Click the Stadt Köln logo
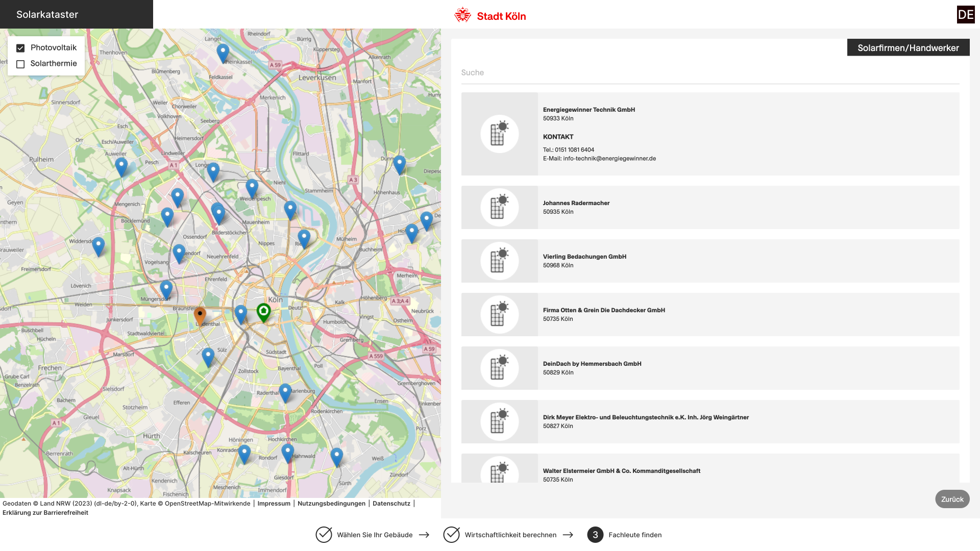This screenshot has width=980, height=551. (x=490, y=15)
